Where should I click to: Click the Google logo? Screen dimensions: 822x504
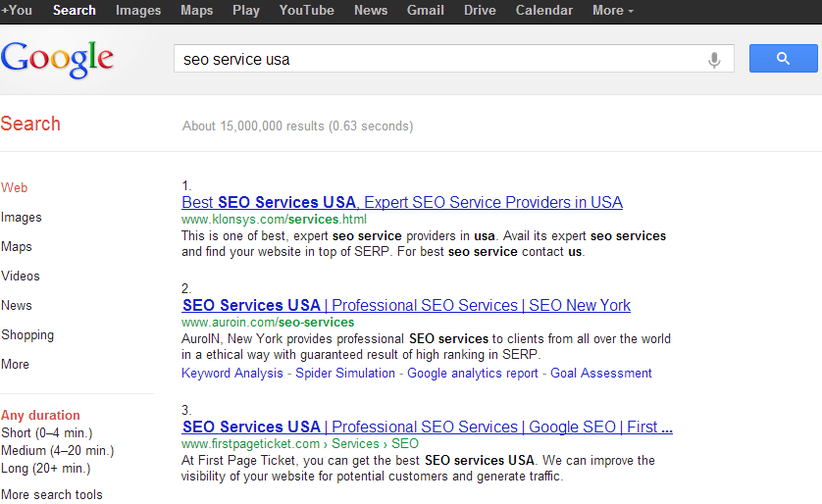[x=57, y=60]
